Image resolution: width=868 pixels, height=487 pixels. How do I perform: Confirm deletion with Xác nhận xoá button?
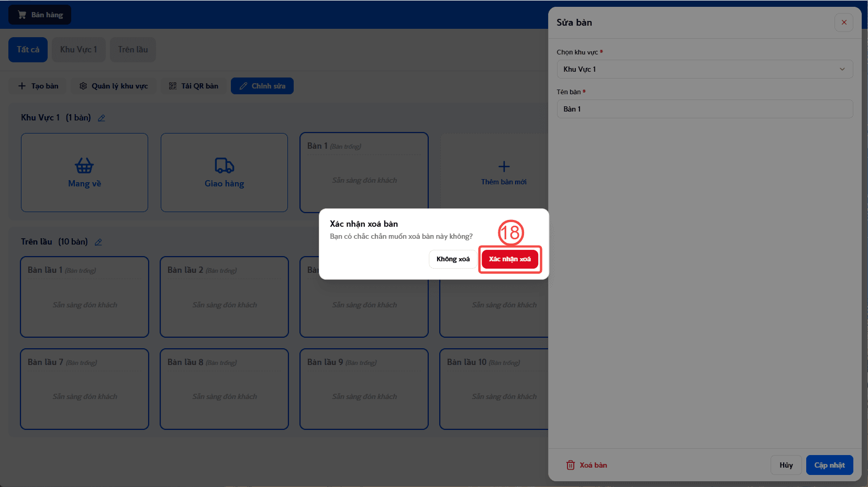pos(509,259)
